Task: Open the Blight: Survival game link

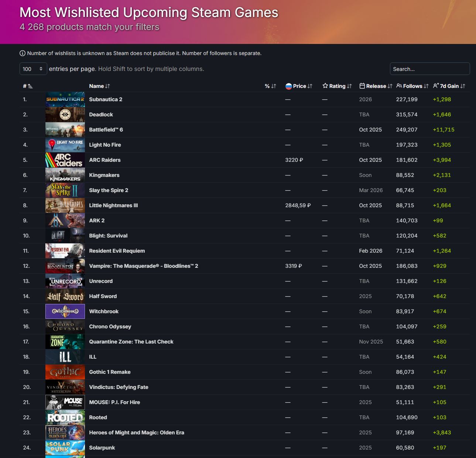Action: point(108,236)
